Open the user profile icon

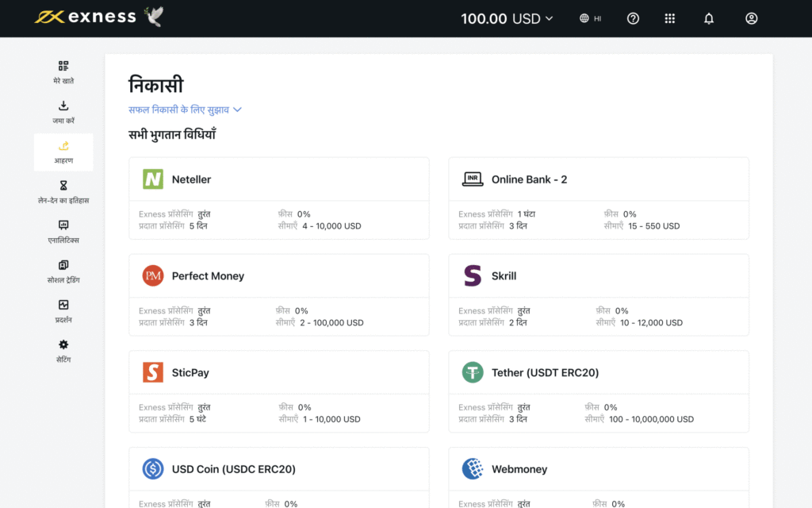coord(752,19)
